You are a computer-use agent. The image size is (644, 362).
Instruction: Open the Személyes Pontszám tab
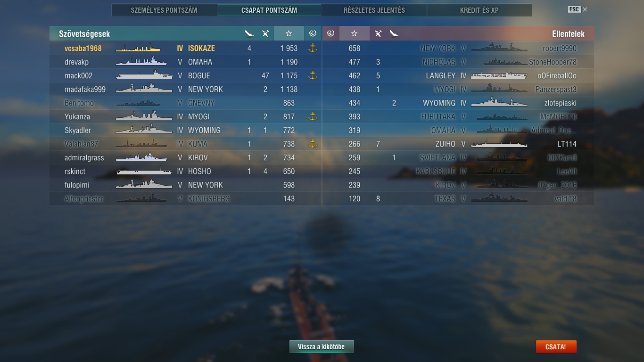164,10
